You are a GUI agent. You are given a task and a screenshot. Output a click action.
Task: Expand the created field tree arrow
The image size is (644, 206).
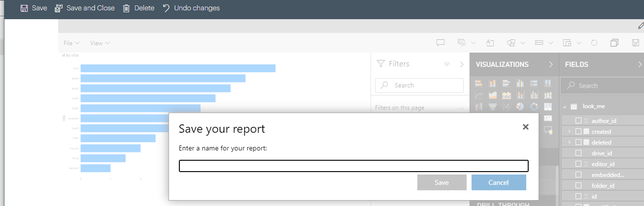569,131
